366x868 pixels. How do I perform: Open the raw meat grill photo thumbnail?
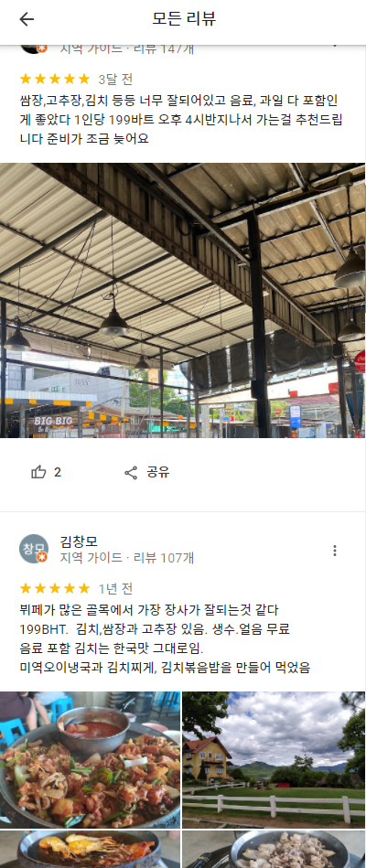(274, 849)
